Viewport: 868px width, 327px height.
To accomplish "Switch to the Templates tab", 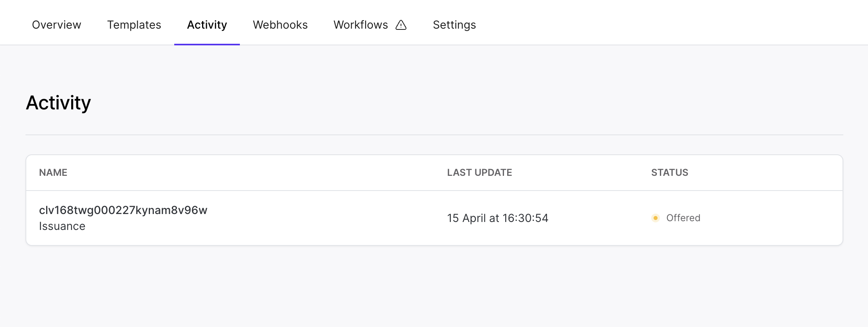I will pyautogui.click(x=134, y=25).
